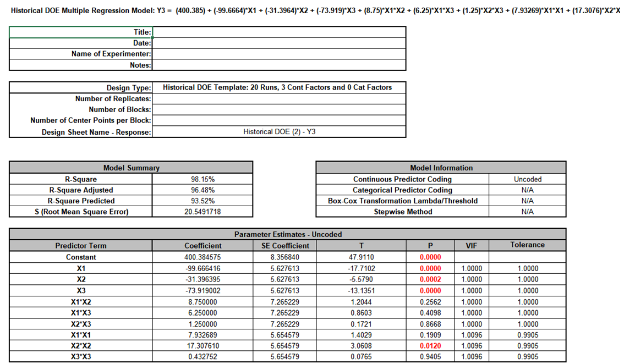Select the Constant coefficient 400.384575
Image resolution: width=624 pixels, height=364 pixels.
[x=203, y=257]
